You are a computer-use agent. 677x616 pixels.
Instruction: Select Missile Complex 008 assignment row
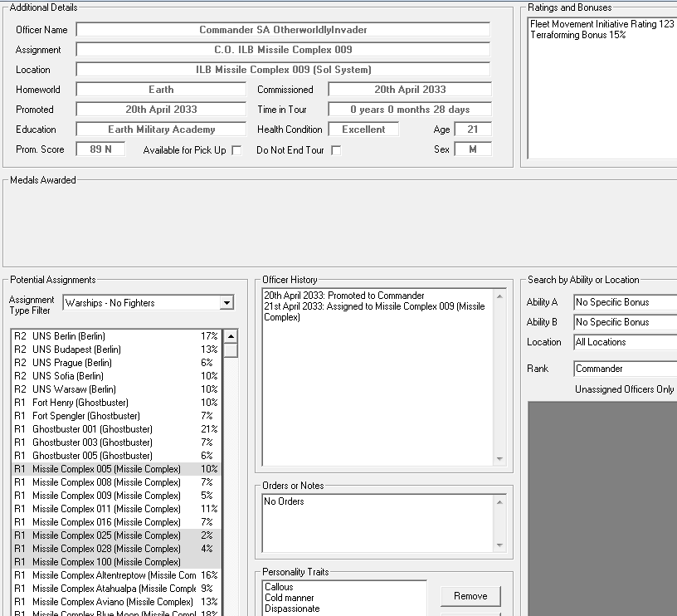(x=116, y=482)
